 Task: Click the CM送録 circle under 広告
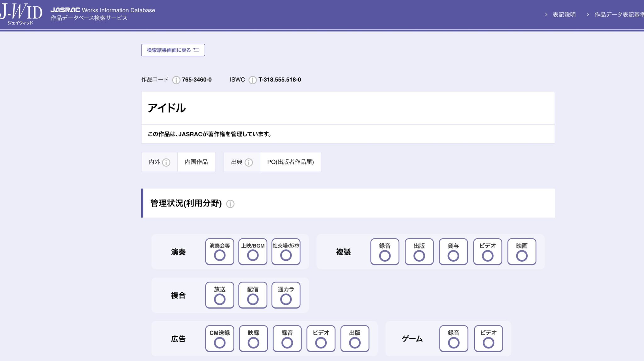click(219, 342)
